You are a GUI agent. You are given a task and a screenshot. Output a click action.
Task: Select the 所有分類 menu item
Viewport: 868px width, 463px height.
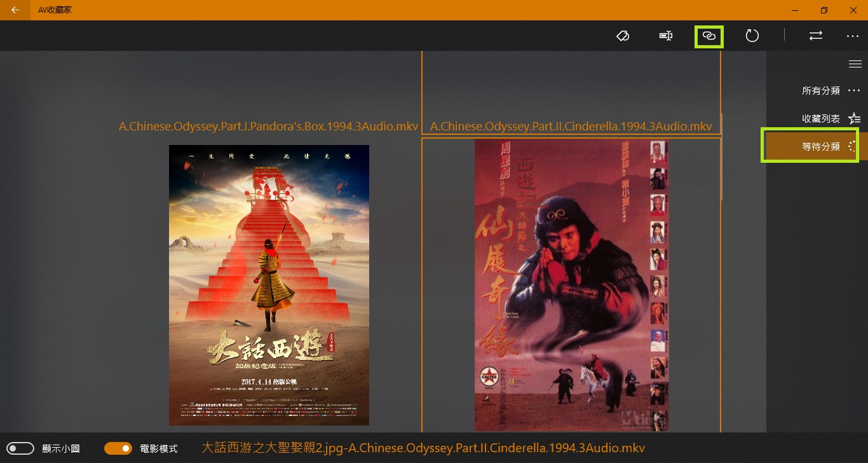821,91
